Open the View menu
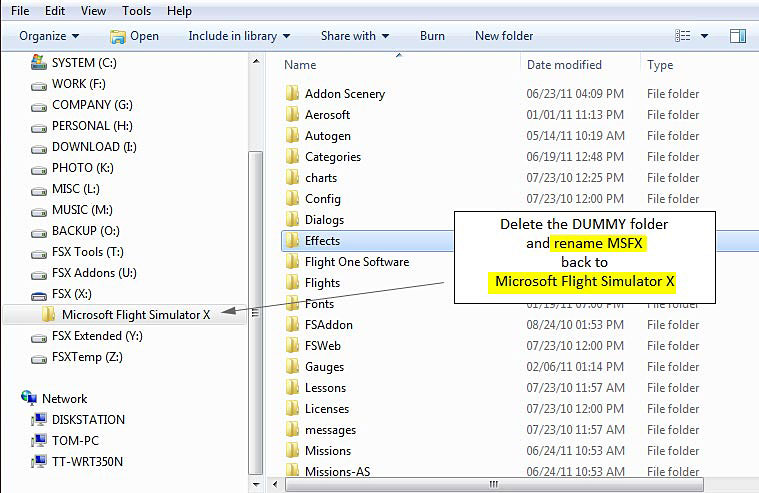The image size is (759, 493). (x=93, y=11)
